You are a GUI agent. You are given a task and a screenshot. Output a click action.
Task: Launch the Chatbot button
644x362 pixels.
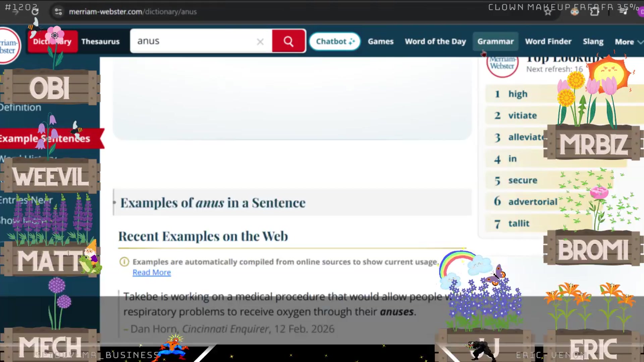tap(335, 42)
